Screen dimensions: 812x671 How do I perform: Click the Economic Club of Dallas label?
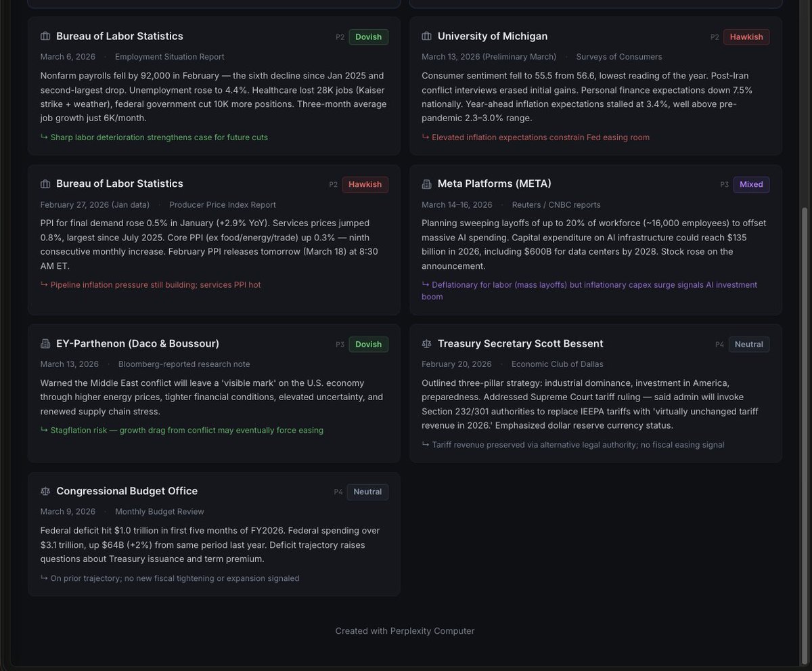coord(558,364)
